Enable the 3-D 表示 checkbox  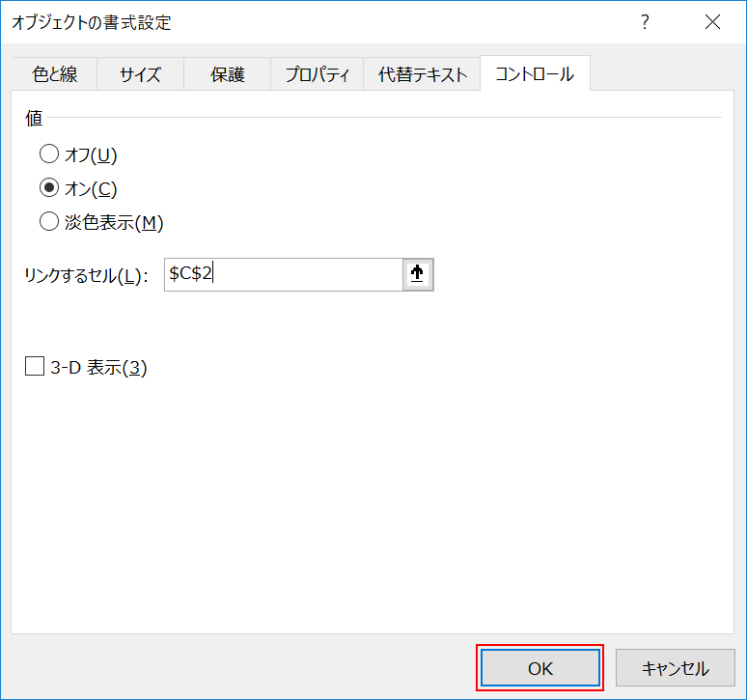(x=35, y=367)
